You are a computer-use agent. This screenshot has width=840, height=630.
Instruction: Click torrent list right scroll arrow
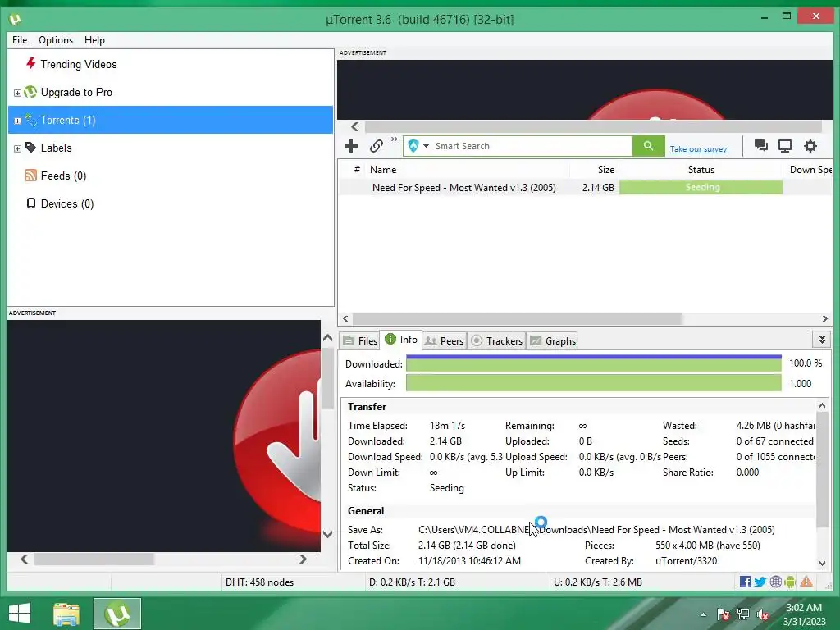825,319
